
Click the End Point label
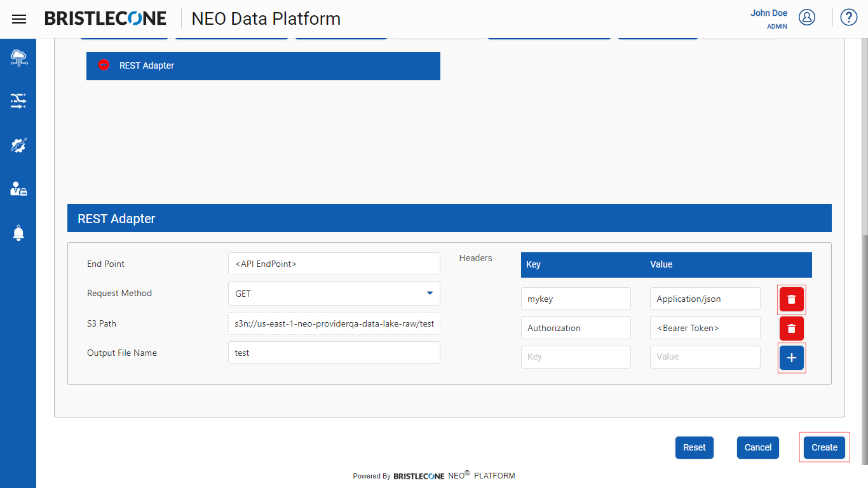(105, 264)
